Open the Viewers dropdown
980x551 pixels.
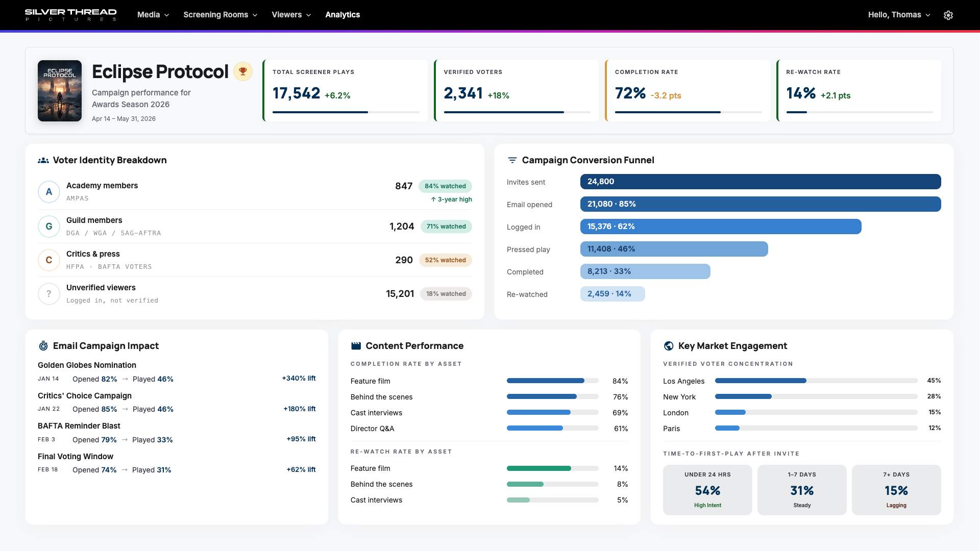click(x=291, y=15)
